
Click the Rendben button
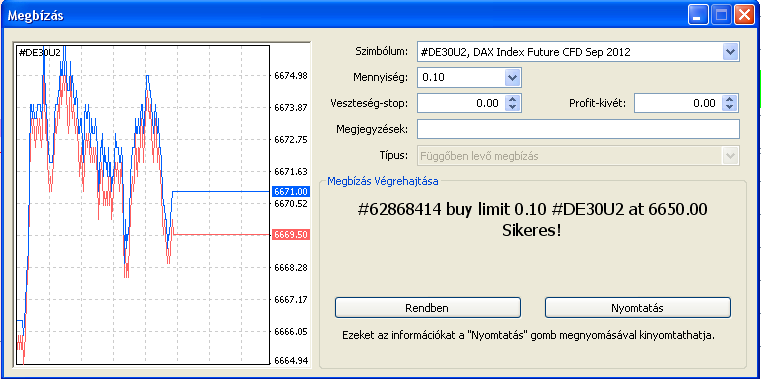pos(428,308)
